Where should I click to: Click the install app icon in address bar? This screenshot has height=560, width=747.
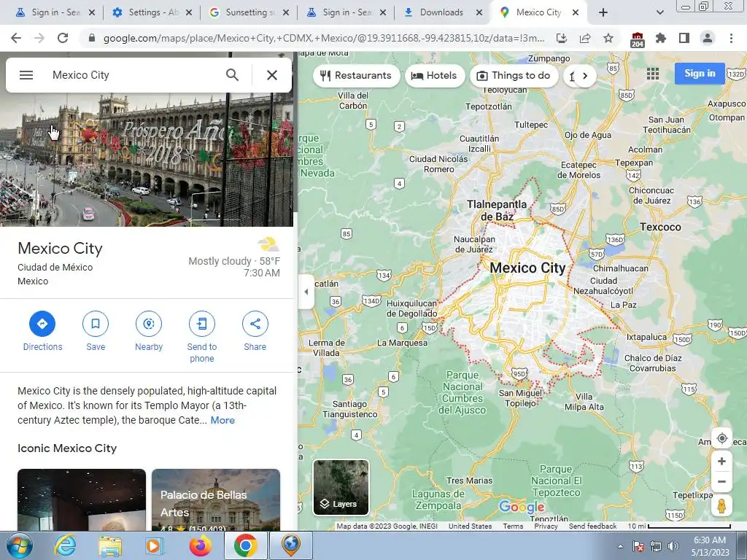pyautogui.click(x=562, y=38)
